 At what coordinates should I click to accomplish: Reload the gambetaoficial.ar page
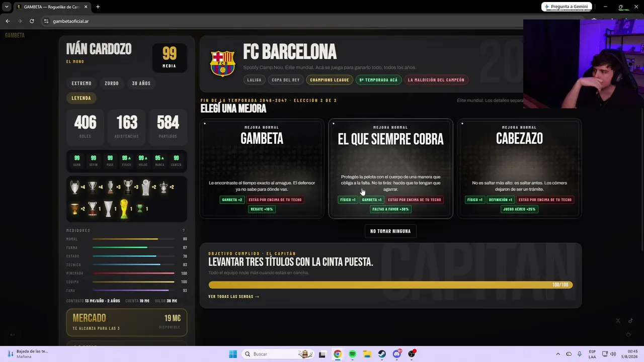32,21
